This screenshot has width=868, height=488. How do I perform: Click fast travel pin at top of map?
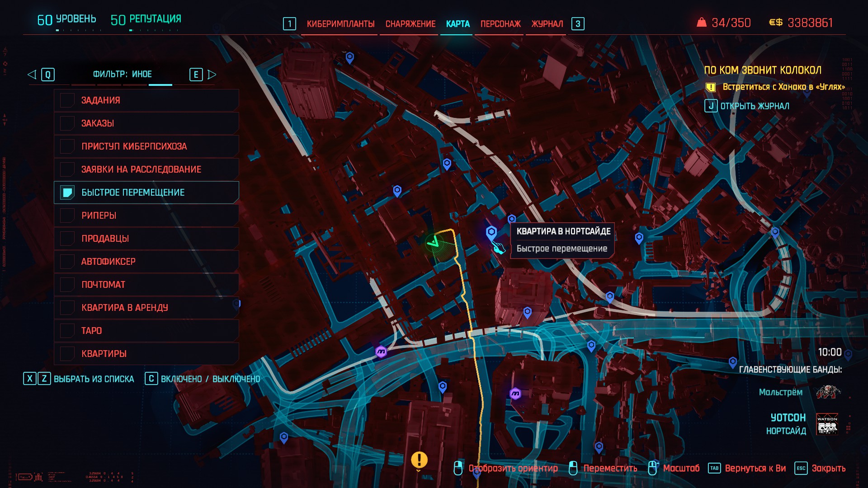click(349, 57)
